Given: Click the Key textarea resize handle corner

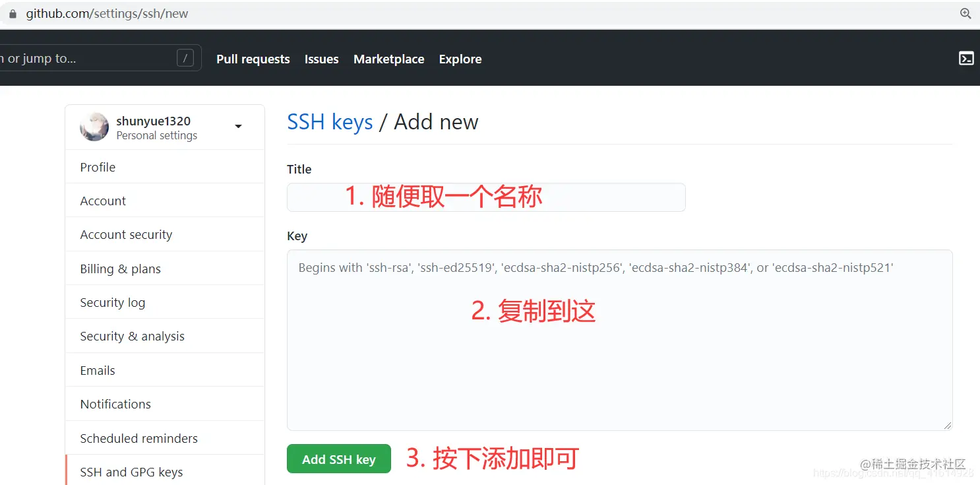Looking at the screenshot, I should click(948, 426).
